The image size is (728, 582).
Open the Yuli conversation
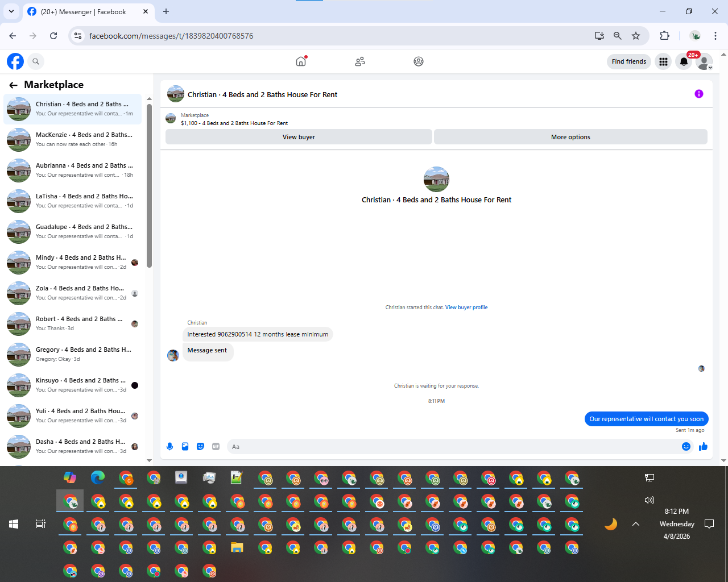[x=73, y=415]
